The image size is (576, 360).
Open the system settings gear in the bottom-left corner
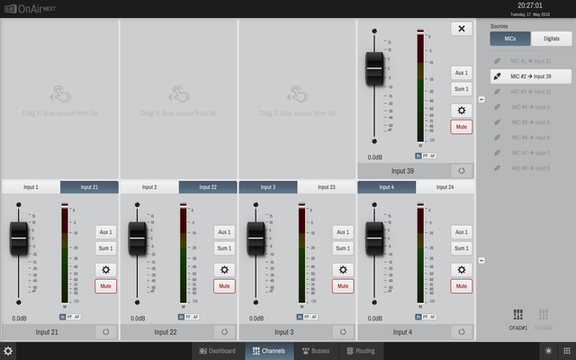coord(8,351)
